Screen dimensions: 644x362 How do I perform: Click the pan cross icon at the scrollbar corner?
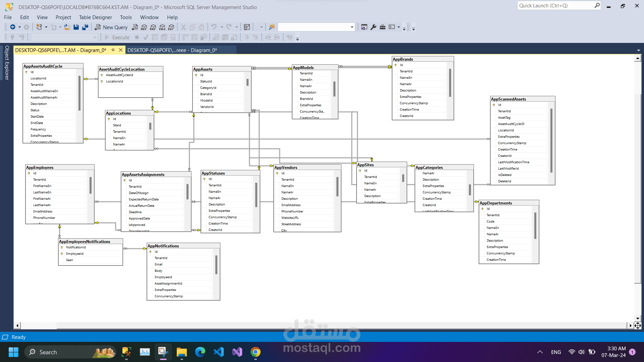[x=638, y=325]
